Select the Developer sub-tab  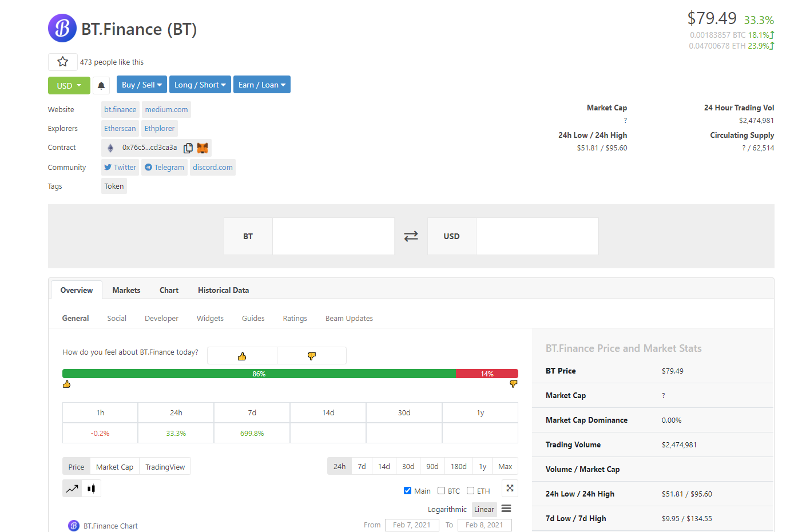pyautogui.click(x=162, y=318)
